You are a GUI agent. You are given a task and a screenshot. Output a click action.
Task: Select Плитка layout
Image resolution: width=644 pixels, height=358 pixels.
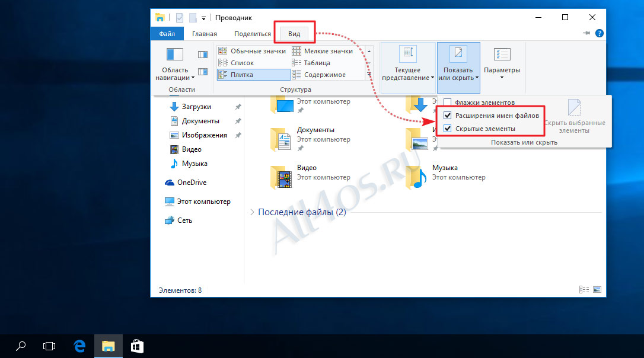[253, 75]
